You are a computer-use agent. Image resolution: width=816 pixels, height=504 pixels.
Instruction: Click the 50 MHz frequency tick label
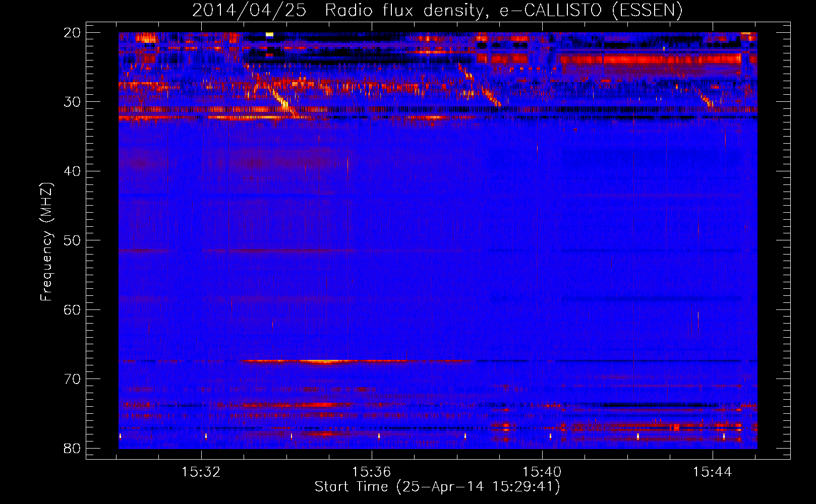[x=73, y=240]
